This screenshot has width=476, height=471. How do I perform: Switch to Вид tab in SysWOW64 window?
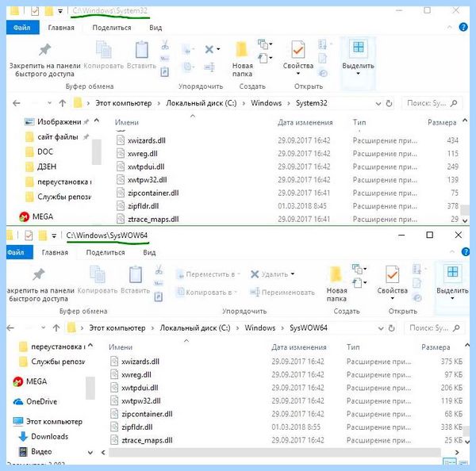(149, 252)
